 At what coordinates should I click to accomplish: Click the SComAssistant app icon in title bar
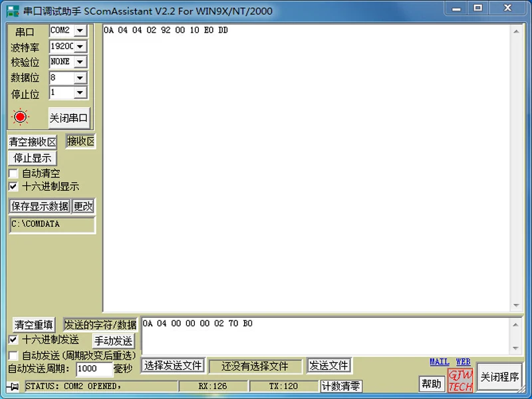pyautogui.click(x=13, y=11)
